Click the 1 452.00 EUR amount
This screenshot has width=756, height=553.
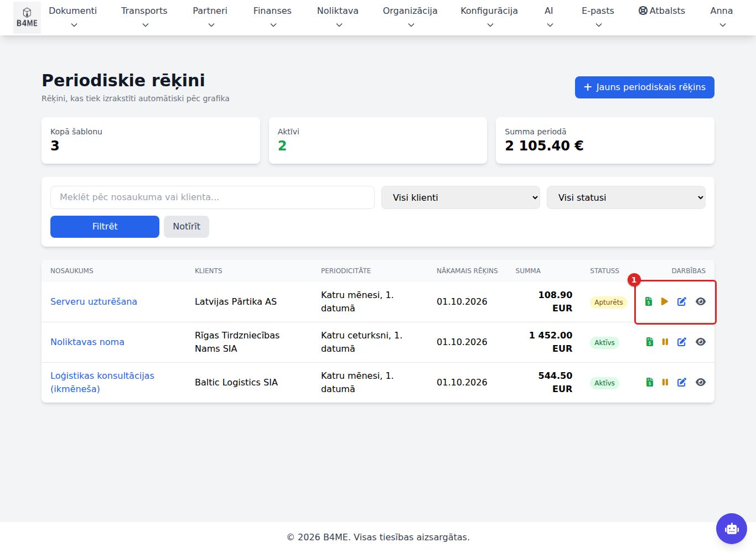[551, 342]
